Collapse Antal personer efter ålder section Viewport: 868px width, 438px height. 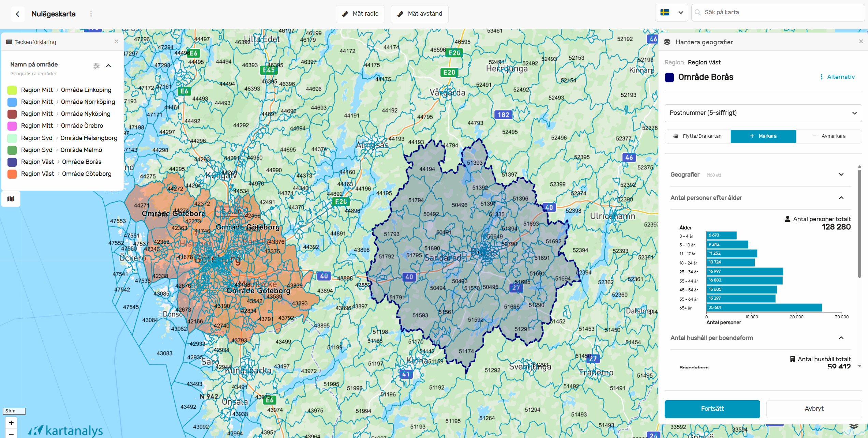click(x=841, y=198)
